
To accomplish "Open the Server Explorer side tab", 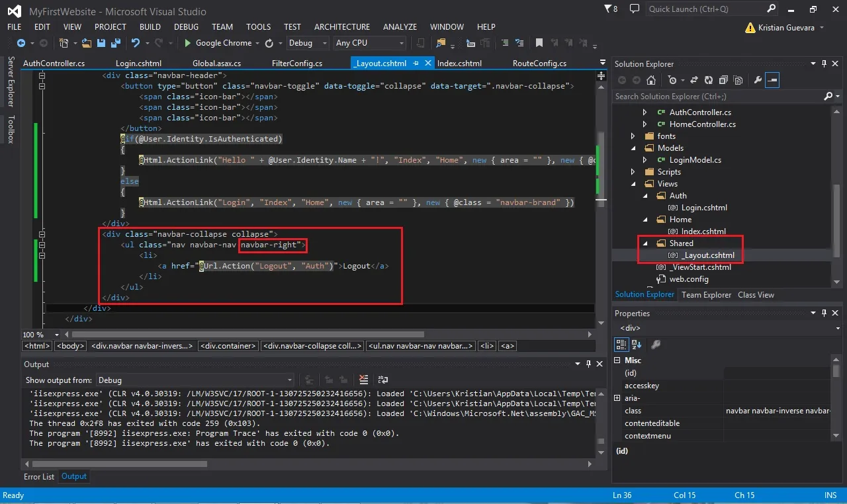I will pyautogui.click(x=11, y=82).
